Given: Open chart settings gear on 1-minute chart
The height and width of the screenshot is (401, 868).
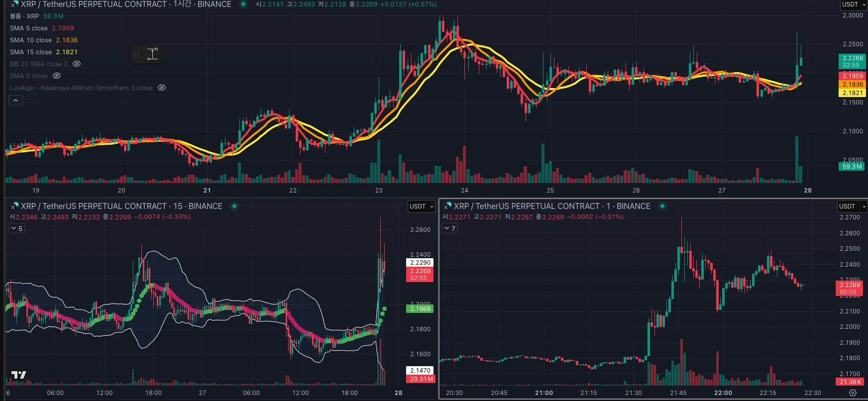Looking at the screenshot, I should (853, 393).
